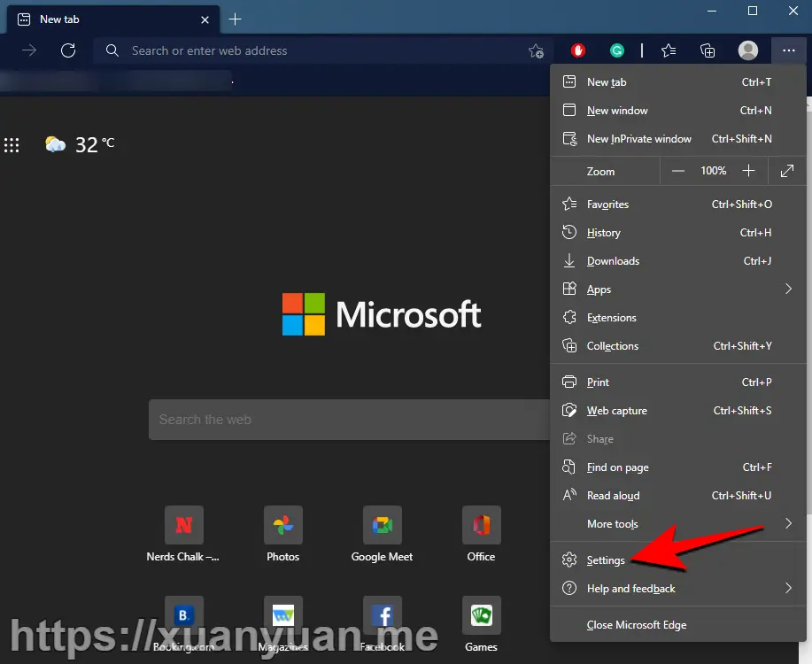Screen dimensions: 812x664
Task: Open the AdBlock extension icon
Action: click(x=578, y=50)
